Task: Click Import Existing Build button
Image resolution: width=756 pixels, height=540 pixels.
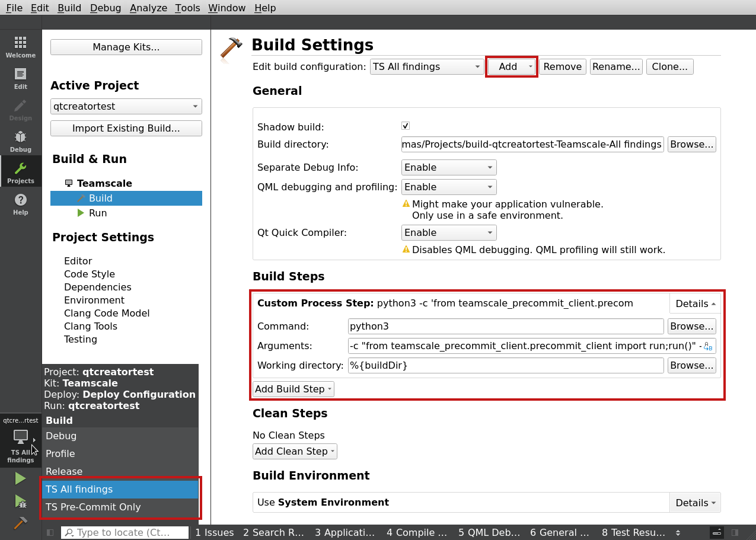Action: coord(126,128)
